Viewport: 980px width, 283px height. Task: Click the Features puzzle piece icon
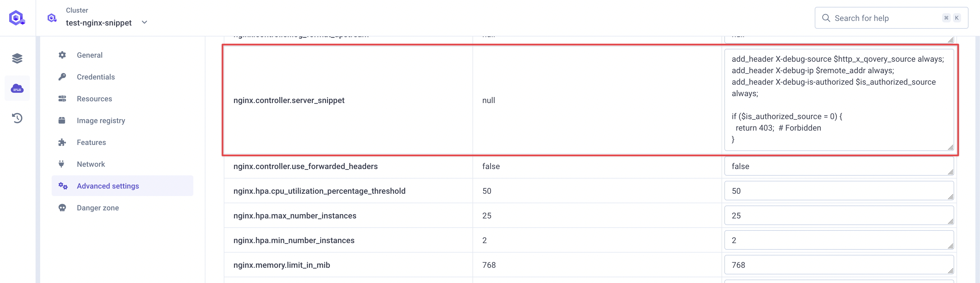coord(62,142)
